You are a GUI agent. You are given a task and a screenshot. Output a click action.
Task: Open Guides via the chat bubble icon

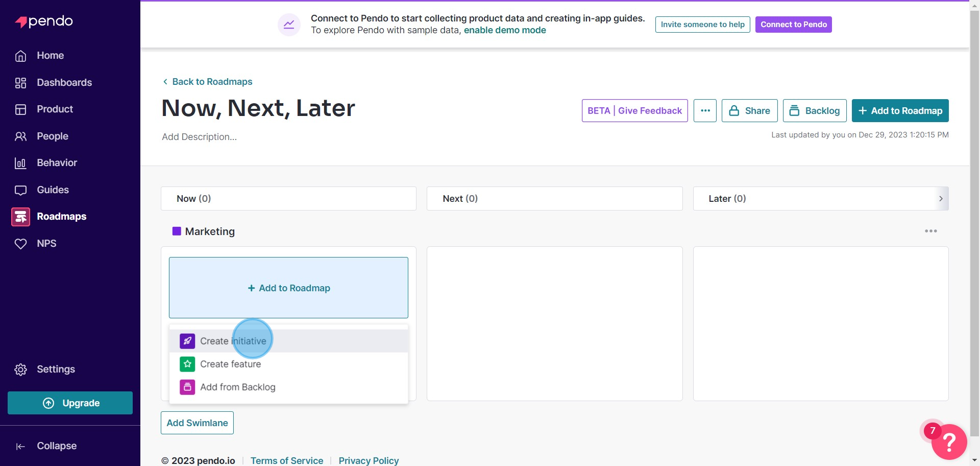pyautogui.click(x=20, y=190)
